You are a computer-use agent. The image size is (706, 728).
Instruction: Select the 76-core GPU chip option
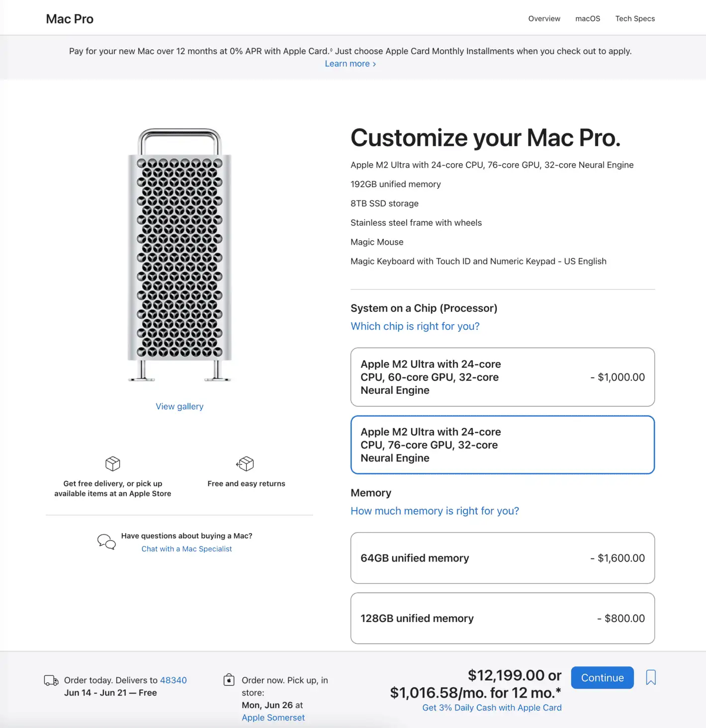coord(503,445)
